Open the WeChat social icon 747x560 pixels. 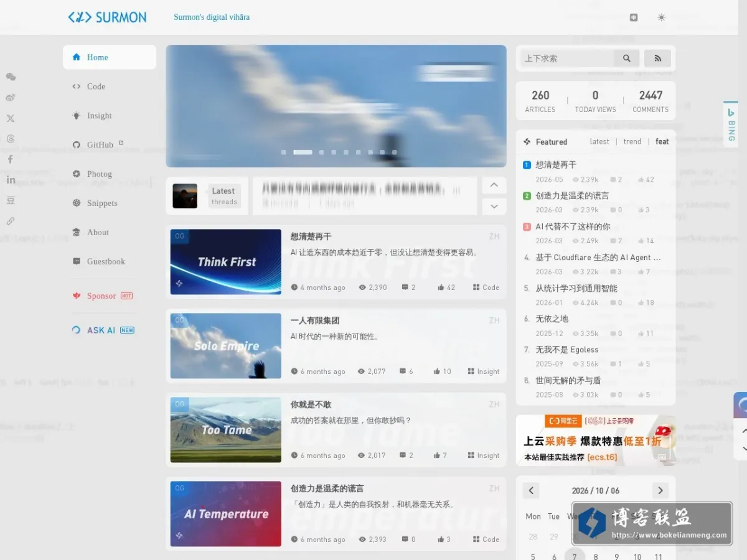[11, 77]
